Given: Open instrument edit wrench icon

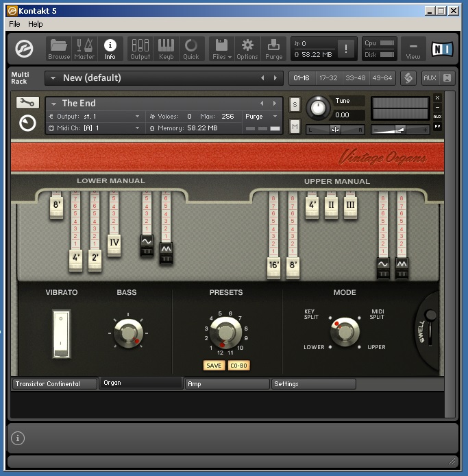Looking at the screenshot, I should (27, 103).
